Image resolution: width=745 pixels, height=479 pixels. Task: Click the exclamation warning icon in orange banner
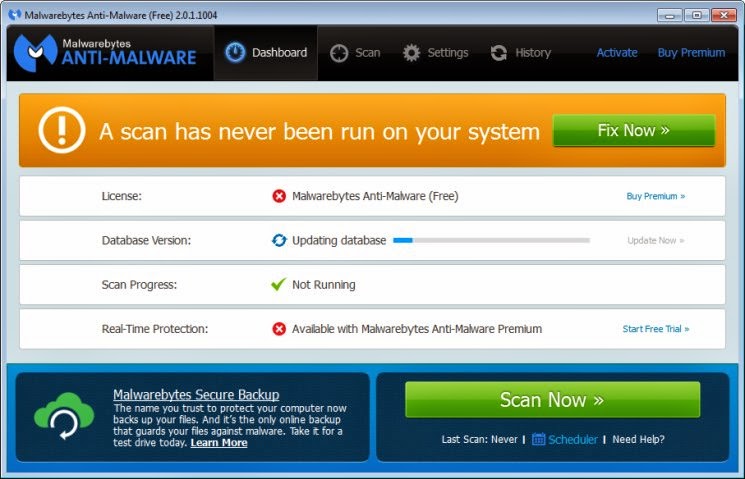pyautogui.click(x=62, y=130)
